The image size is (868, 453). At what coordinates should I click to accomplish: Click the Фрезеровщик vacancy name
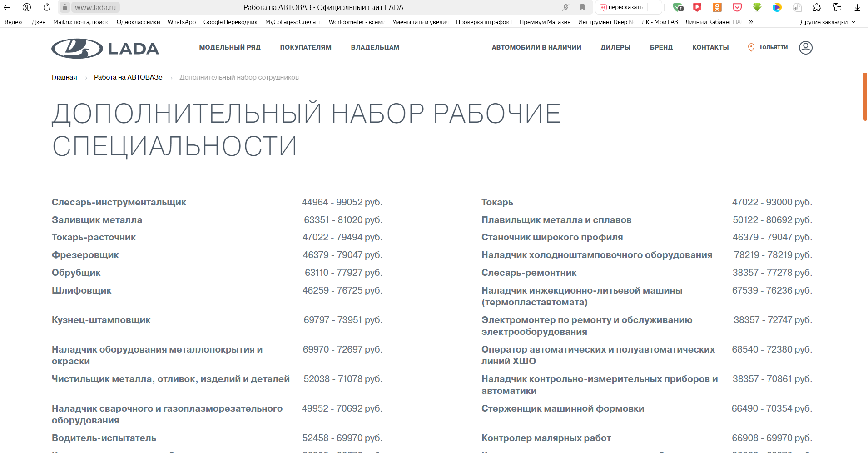(x=85, y=255)
